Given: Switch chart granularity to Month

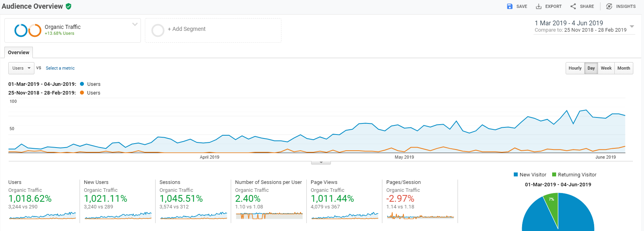Looking at the screenshot, I should tap(624, 68).
